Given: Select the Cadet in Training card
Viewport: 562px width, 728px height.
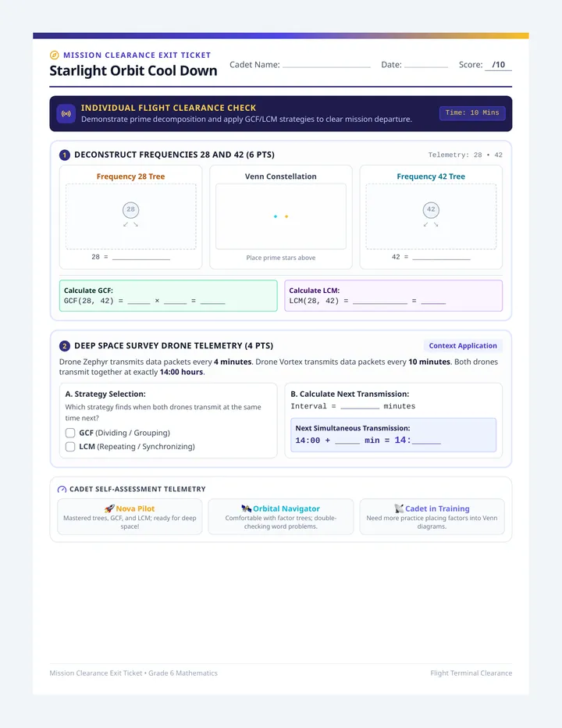Looking at the screenshot, I should point(432,517).
